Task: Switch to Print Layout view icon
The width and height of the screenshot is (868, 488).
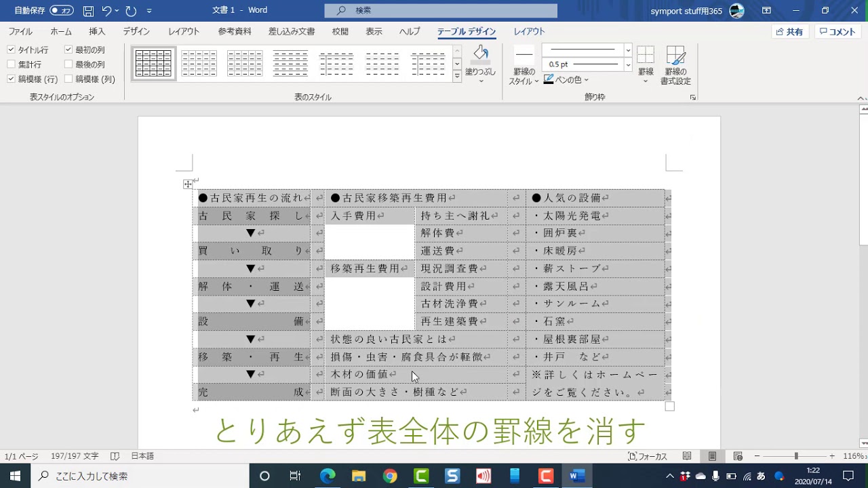Action: point(712,457)
